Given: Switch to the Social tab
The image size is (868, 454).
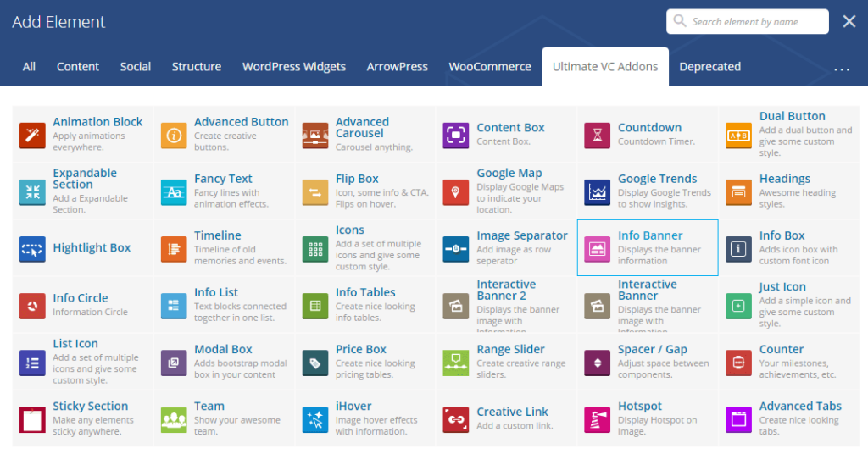Looking at the screenshot, I should coord(135,67).
